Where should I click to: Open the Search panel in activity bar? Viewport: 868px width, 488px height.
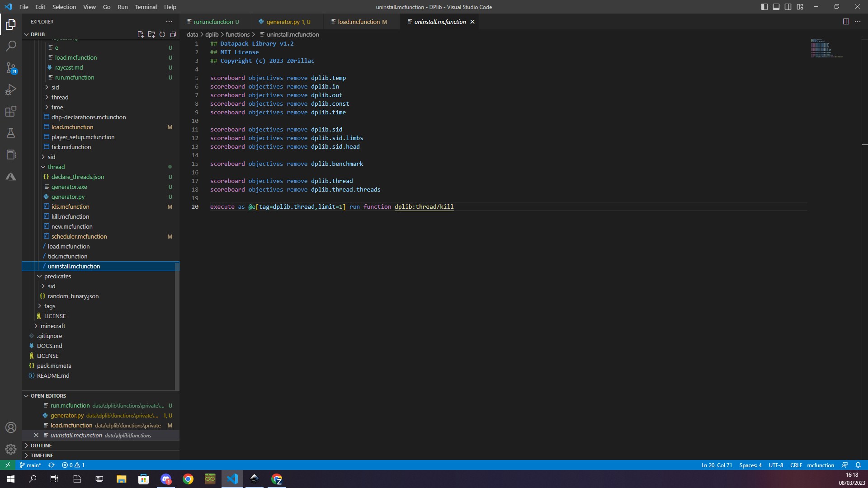coord(11,46)
